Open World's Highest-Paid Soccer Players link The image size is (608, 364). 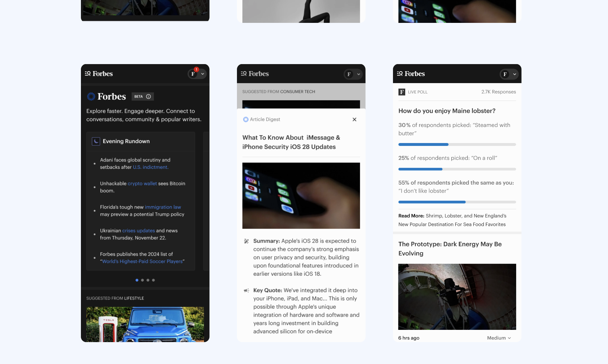(x=142, y=262)
